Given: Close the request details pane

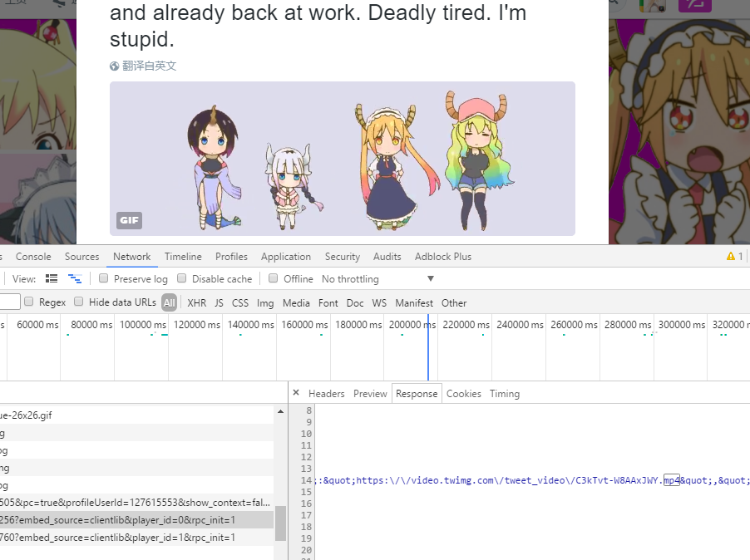Looking at the screenshot, I should (296, 393).
